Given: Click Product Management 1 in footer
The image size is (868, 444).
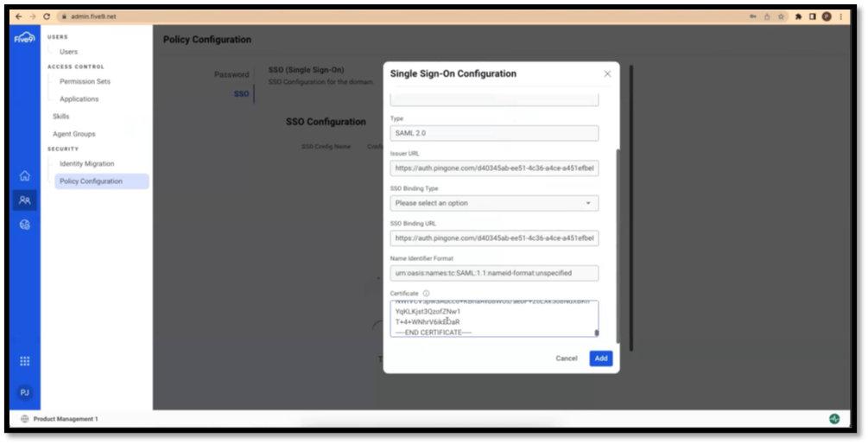Looking at the screenshot, I should [x=66, y=419].
